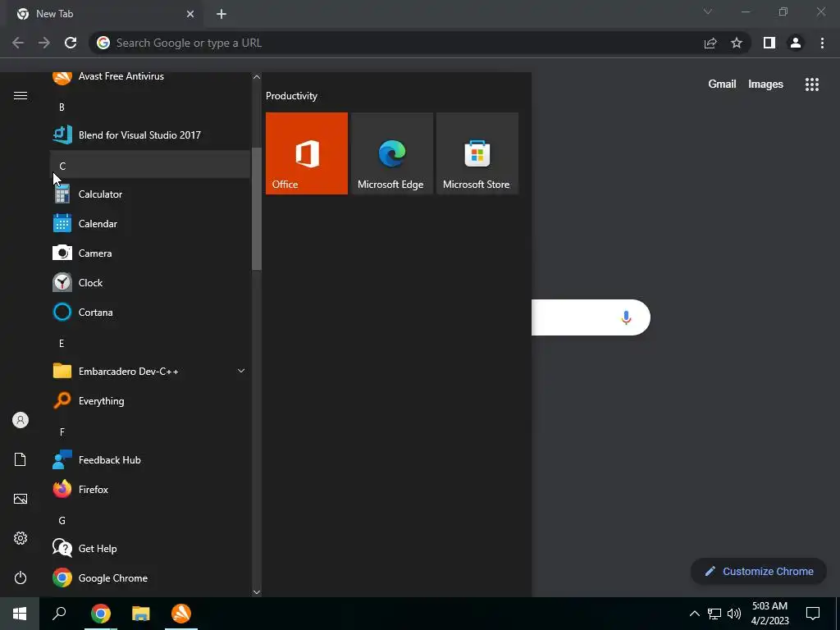840x630 pixels.
Task: Launch Firefox from the app list
Action: point(150,489)
